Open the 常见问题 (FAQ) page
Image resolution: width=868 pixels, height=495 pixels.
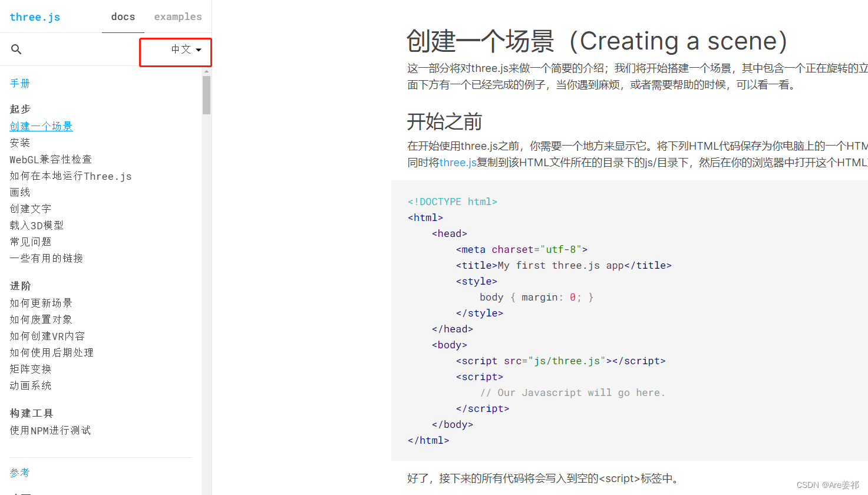click(30, 241)
